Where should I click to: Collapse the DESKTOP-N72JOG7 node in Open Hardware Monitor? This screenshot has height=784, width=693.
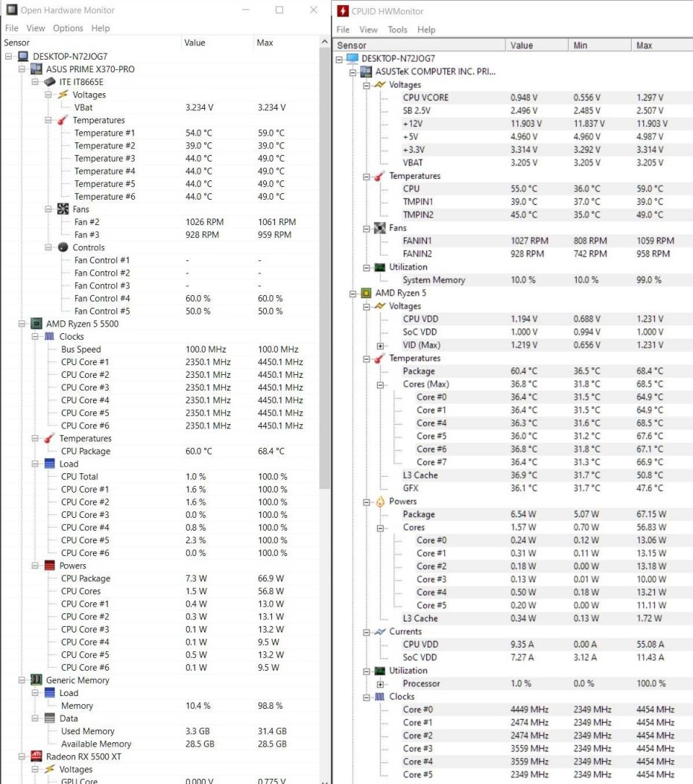[x=8, y=56]
